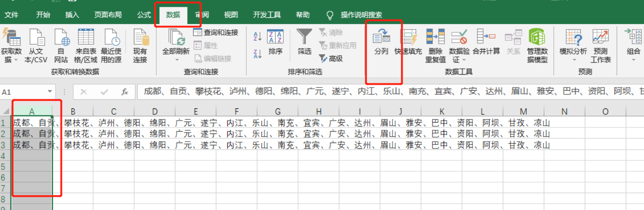Switch to the 公式 (Formulas) tab
Image resolution: width=644 pixels, height=210 pixels.
(144, 15)
